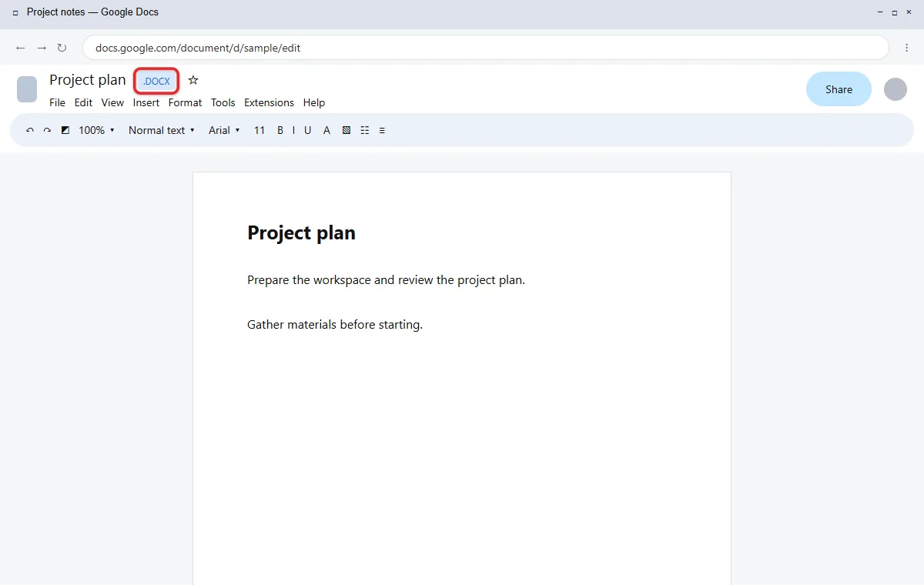
Task: Toggle bold formatting
Action: (280, 130)
